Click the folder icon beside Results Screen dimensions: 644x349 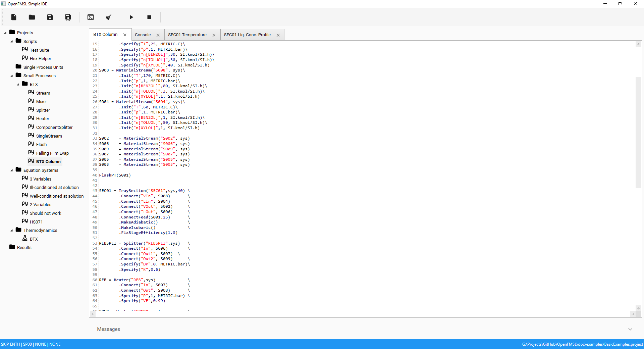click(x=12, y=247)
